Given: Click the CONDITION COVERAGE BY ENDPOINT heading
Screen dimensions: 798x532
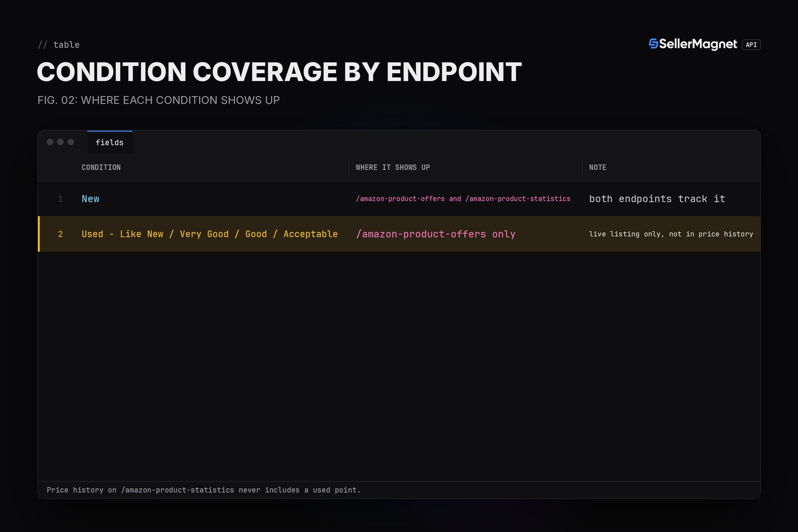Looking at the screenshot, I should tap(279, 72).
